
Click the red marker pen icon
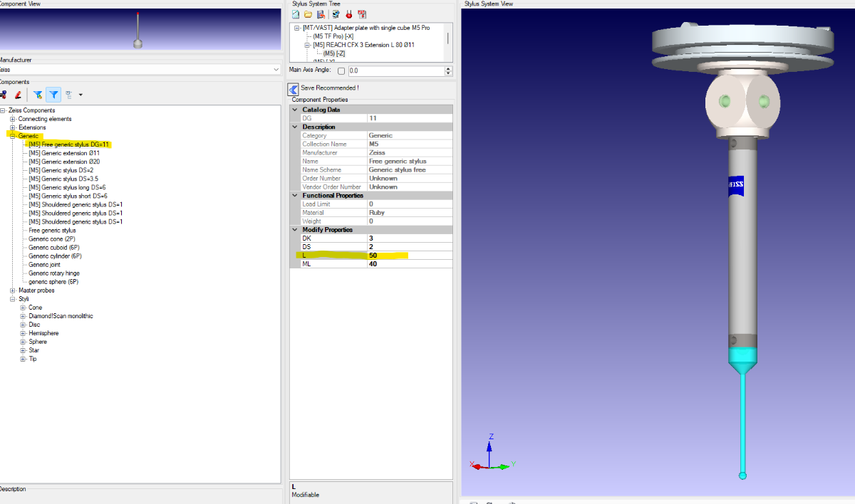18,95
